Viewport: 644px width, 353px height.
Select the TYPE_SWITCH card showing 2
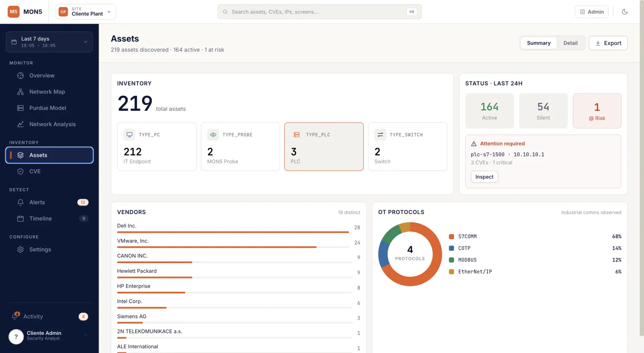tap(408, 147)
